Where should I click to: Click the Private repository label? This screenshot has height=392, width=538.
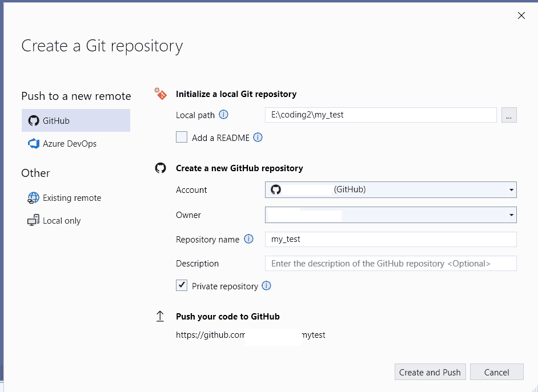[x=225, y=286]
